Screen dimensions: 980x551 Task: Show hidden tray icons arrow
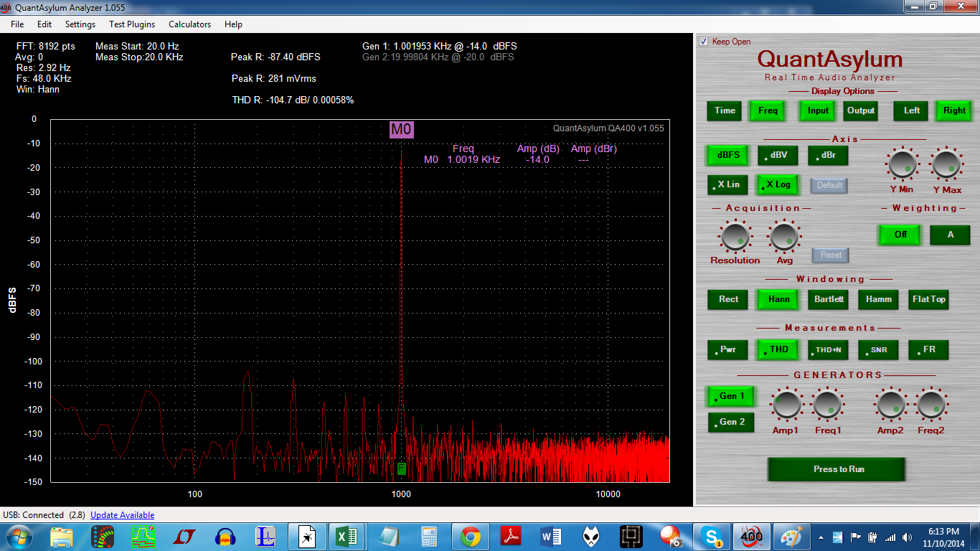(x=821, y=537)
